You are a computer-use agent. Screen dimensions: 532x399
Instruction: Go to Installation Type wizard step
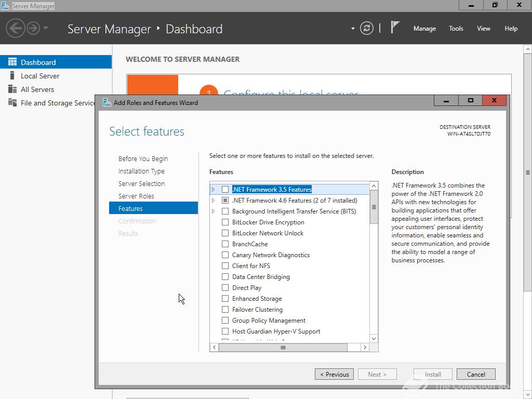point(141,171)
